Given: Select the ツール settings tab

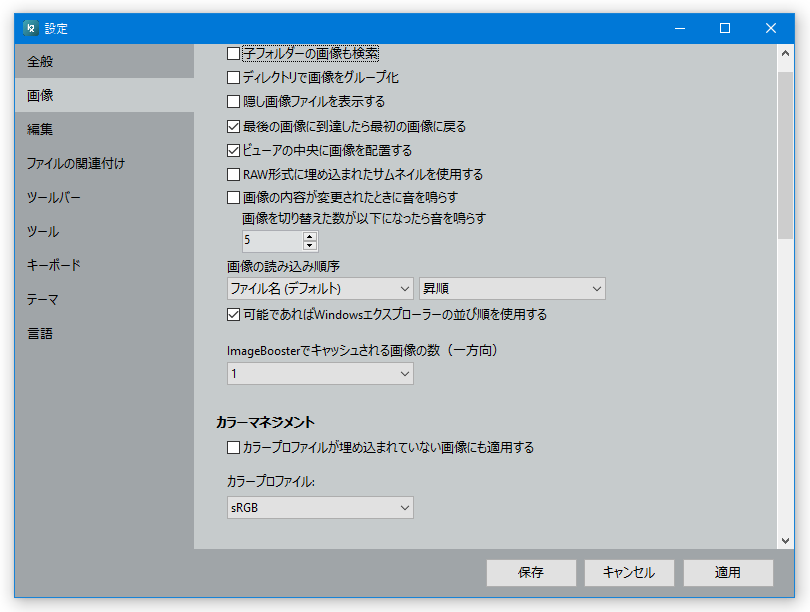Looking at the screenshot, I should point(104,231).
